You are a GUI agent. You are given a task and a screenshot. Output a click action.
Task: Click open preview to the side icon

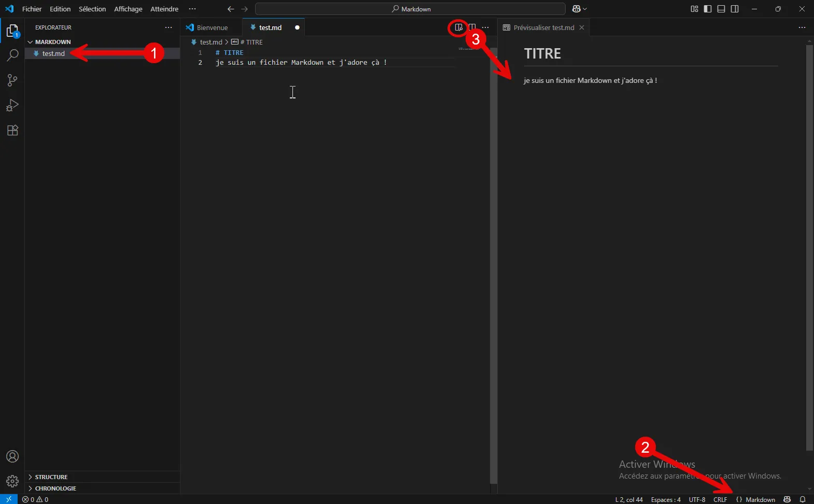(458, 27)
